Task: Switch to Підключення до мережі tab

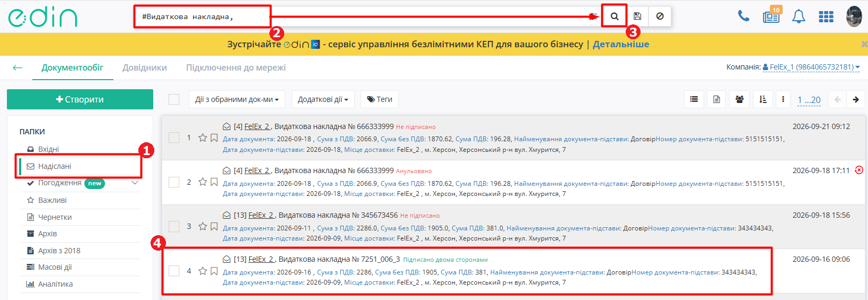Action: [x=236, y=67]
